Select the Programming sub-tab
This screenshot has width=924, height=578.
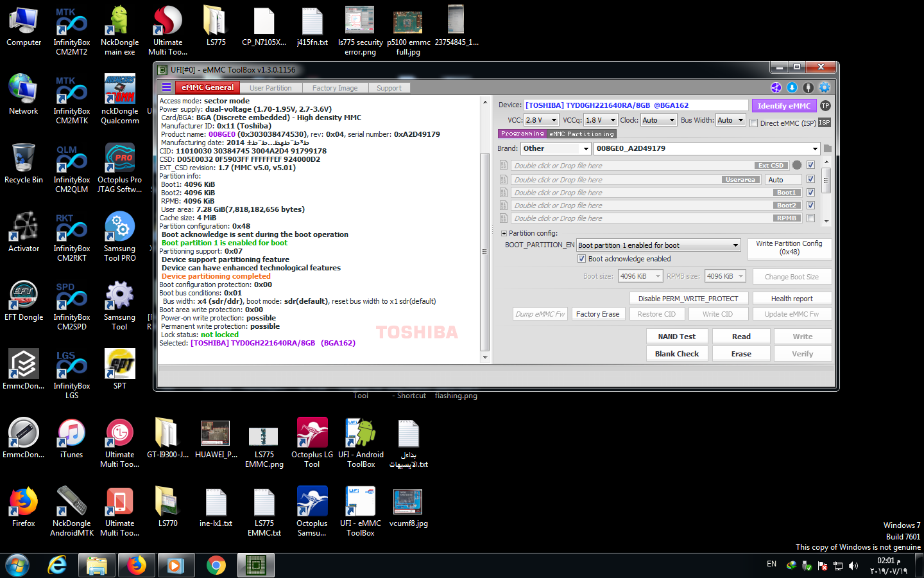[x=522, y=134]
